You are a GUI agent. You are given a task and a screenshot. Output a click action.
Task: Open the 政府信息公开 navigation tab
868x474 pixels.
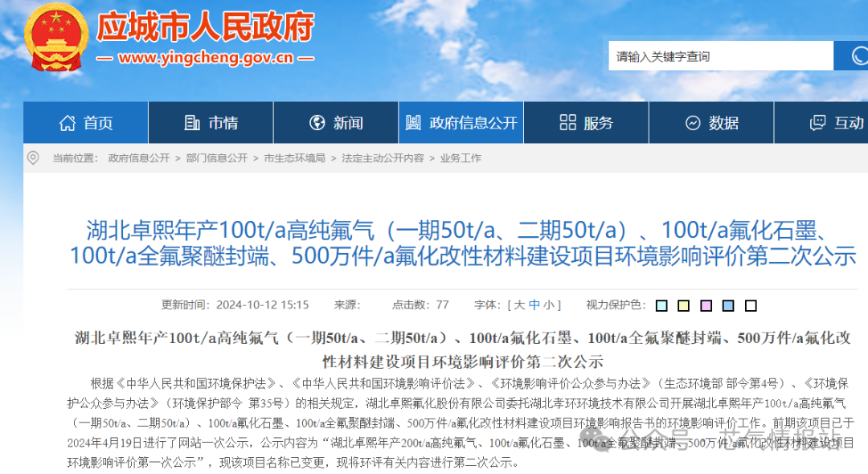click(461, 123)
